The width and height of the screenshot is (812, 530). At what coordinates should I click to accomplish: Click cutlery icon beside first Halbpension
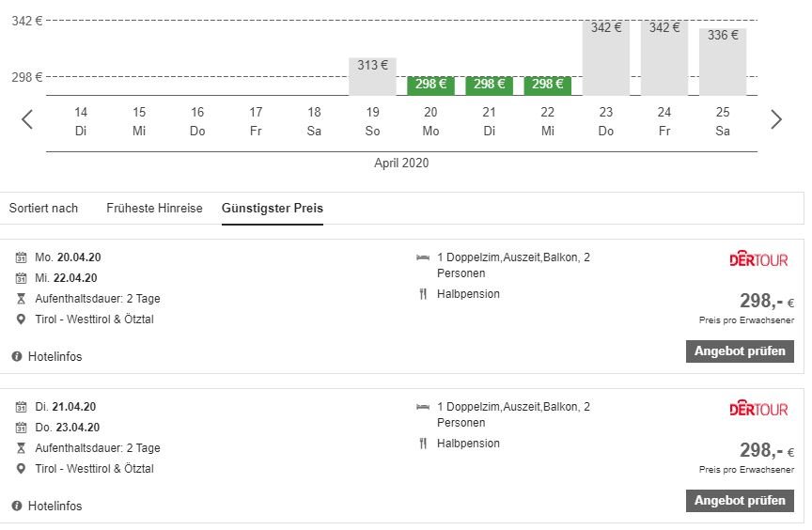pyautogui.click(x=422, y=294)
